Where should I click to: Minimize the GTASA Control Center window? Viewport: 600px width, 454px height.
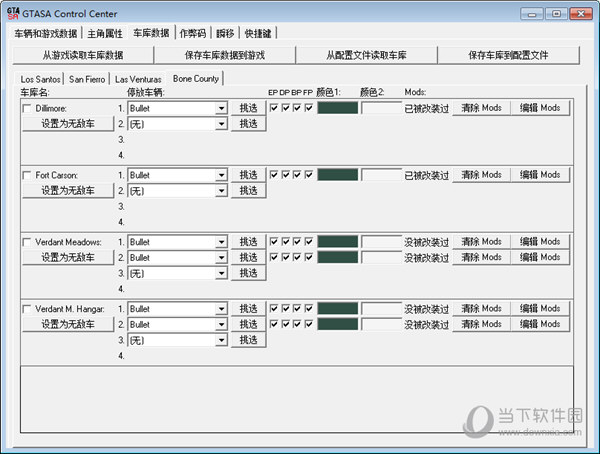(x=532, y=14)
